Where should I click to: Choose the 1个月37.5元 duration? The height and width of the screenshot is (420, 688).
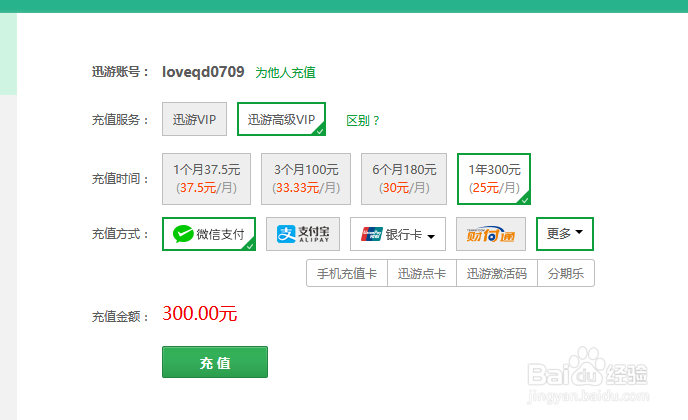pos(206,179)
